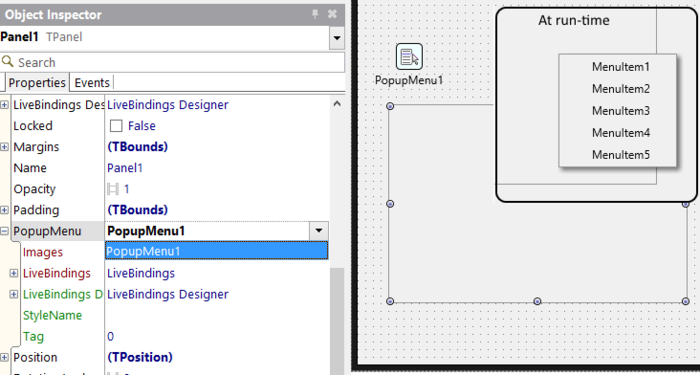Viewport: 700px width, 375px height.
Task: Choose MenuItem4 in the popup menu
Action: tap(621, 133)
